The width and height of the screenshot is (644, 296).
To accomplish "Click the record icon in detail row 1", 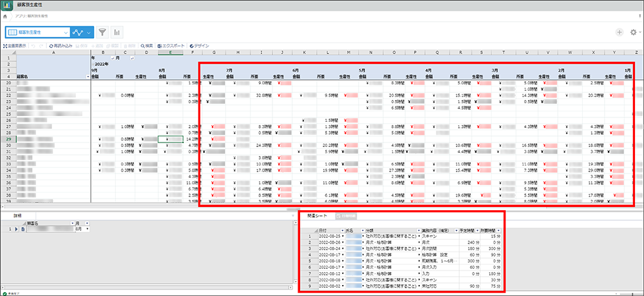I will click(x=23, y=228).
